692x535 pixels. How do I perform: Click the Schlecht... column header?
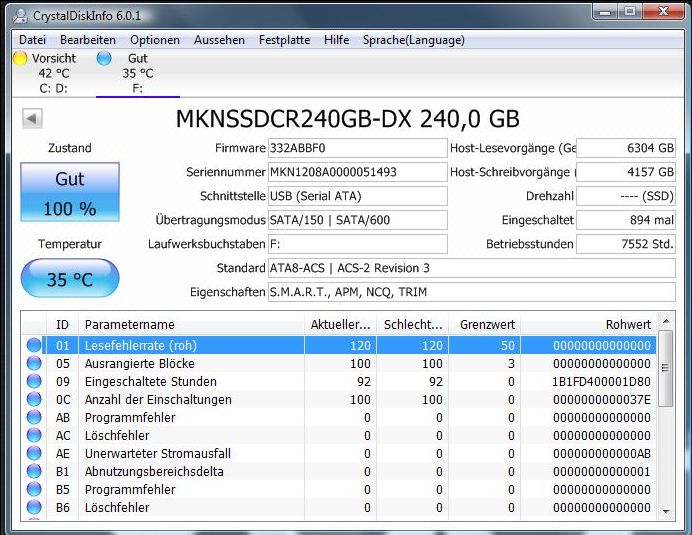[x=413, y=324]
